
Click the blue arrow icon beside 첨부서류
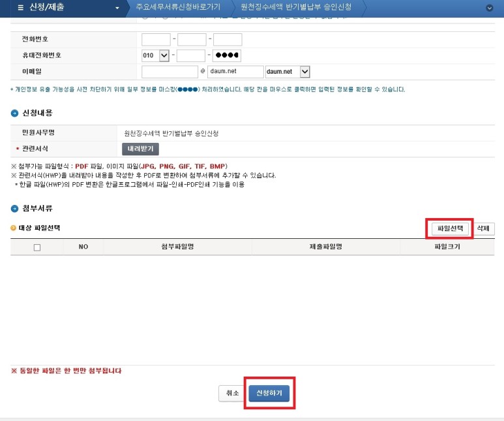tap(14, 209)
